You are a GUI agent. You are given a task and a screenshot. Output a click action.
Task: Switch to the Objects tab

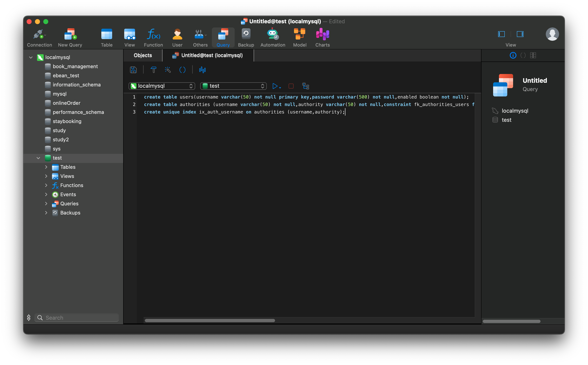click(x=143, y=55)
